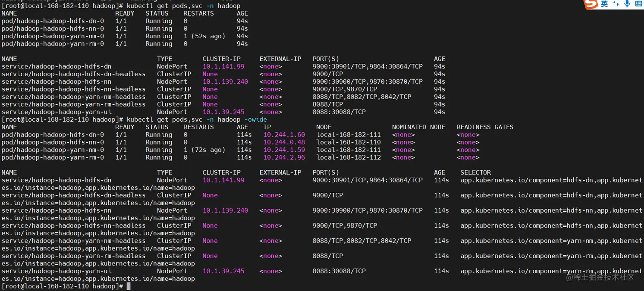Click node local-168-182-111 in hdfs-dn-0 pod row
Screen dimensions: 644x291
348,135
